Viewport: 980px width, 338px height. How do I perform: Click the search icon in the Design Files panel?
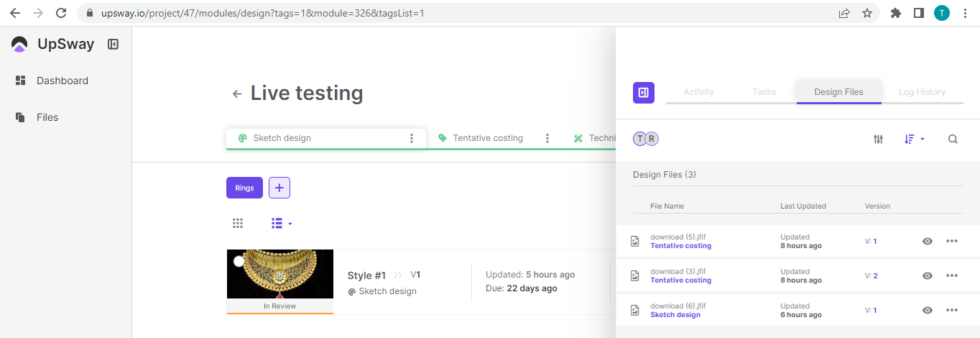pos(953,140)
